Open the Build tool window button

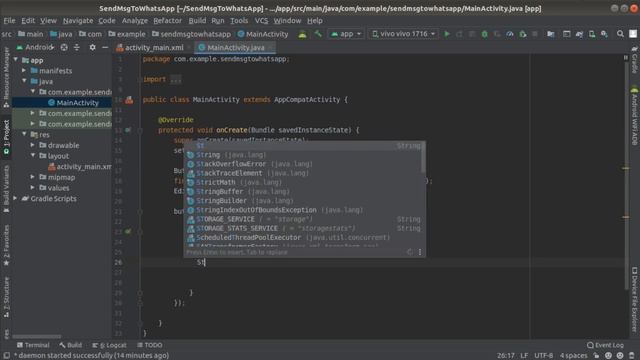(x=70, y=345)
